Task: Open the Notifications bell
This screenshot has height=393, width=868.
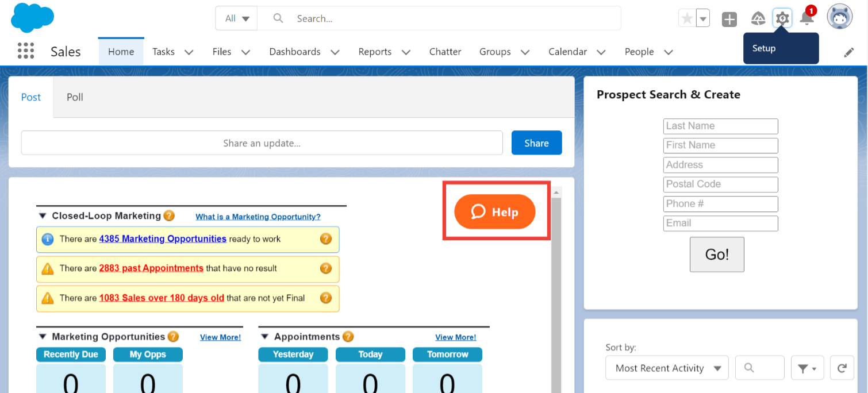Action: click(x=807, y=18)
